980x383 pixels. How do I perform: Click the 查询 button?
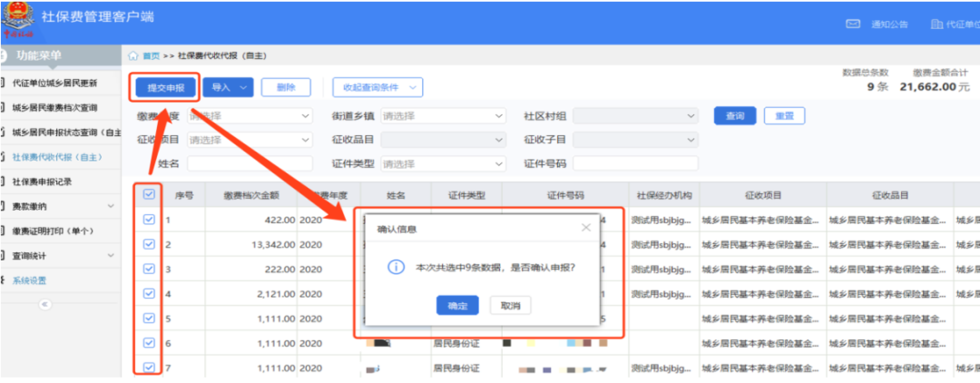[735, 115]
